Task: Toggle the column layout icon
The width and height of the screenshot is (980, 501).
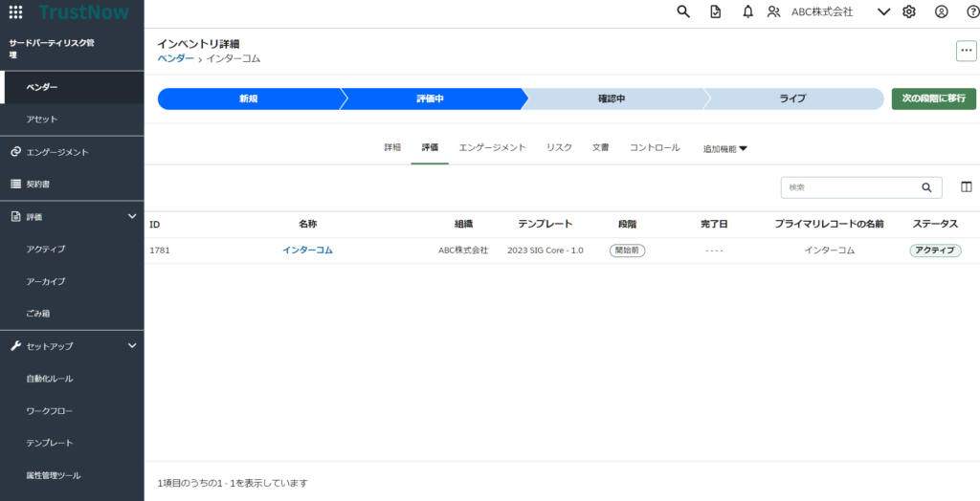Action: [966, 187]
